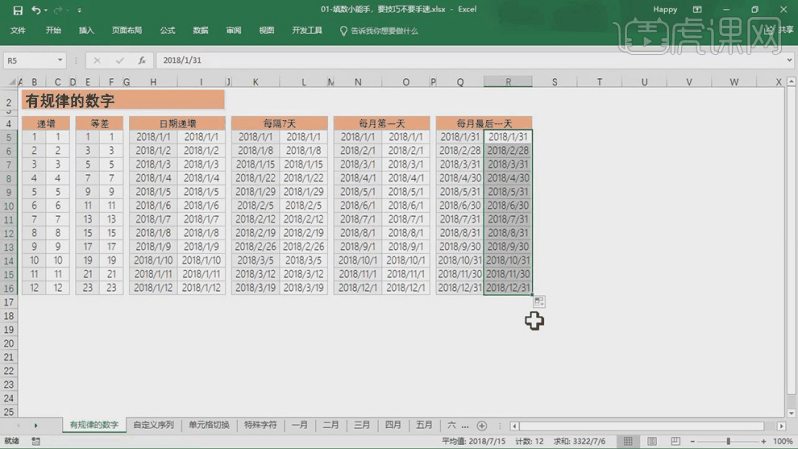Open the 视图 ribbon tab
The height and width of the screenshot is (449, 798).
[x=267, y=31]
